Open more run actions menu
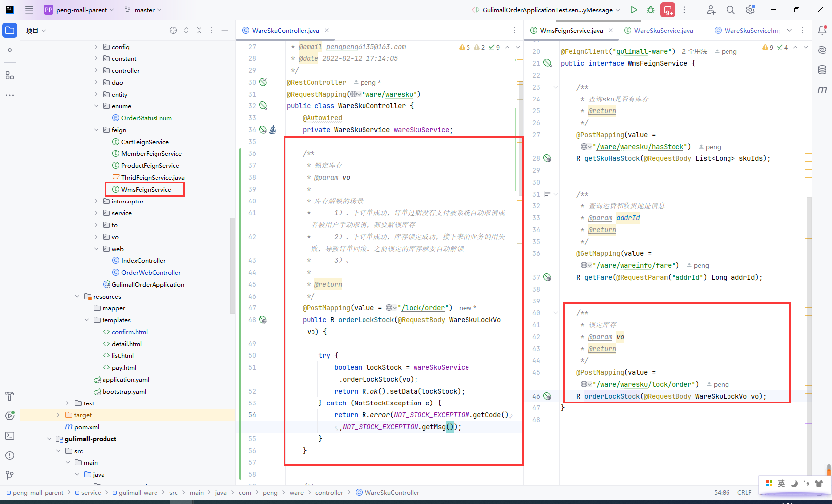This screenshot has width=832, height=504. (x=684, y=10)
